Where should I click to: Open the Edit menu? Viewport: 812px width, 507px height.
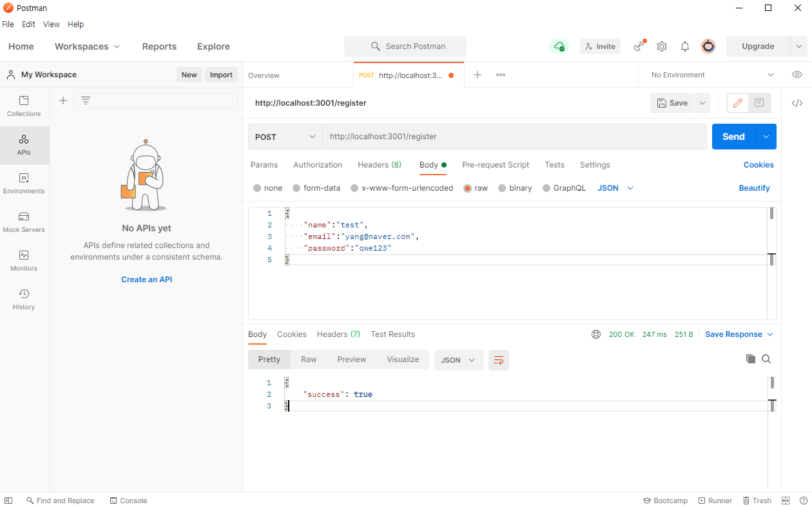28,24
